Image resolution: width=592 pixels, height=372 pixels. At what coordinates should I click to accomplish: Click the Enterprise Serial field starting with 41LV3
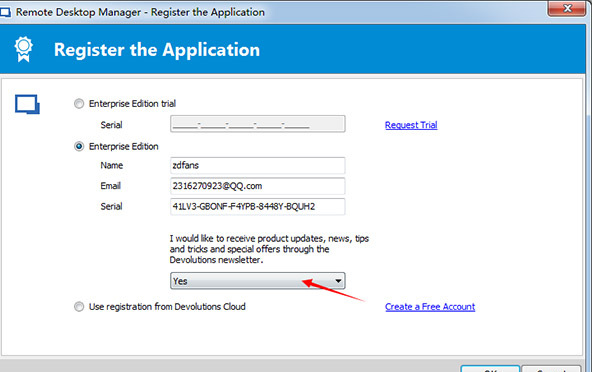pos(257,207)
